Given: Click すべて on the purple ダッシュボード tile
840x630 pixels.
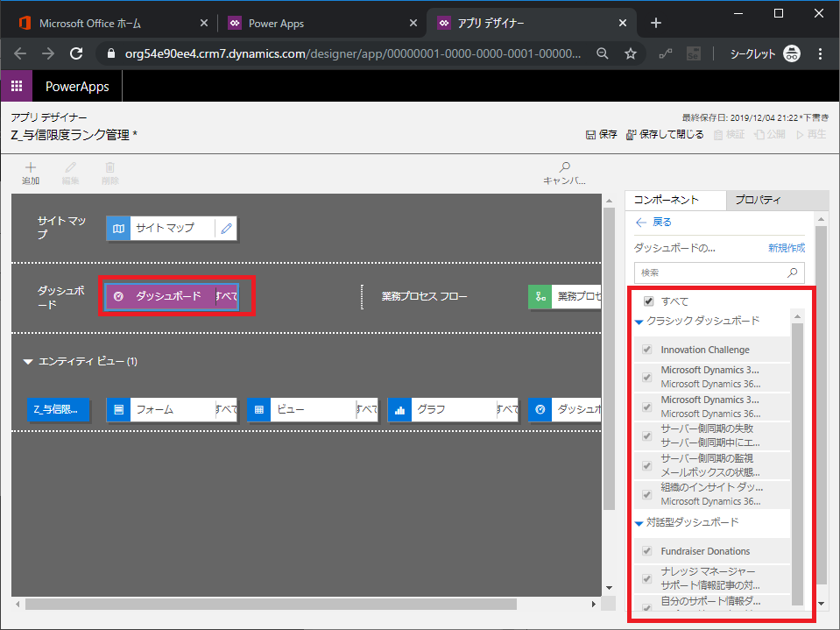Looking at the screenshot, I should coord(227,296).
